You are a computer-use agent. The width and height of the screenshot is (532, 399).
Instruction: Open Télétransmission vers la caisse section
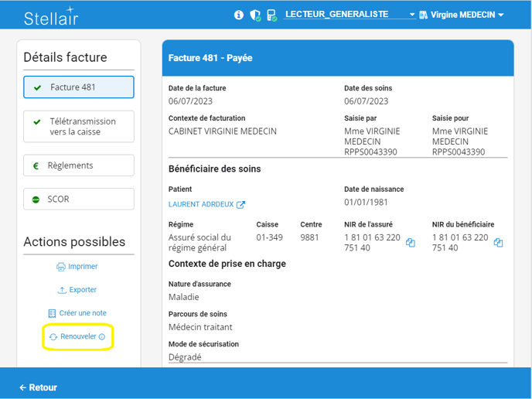point(79,127)
